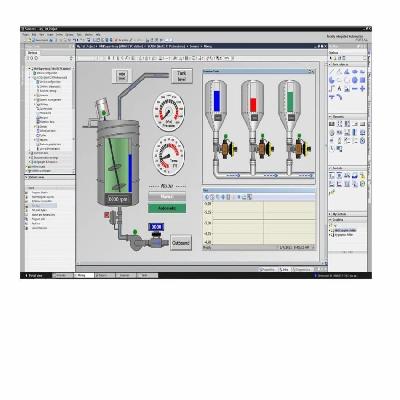Pick the T-piece pipe object

tap(332, 97)
